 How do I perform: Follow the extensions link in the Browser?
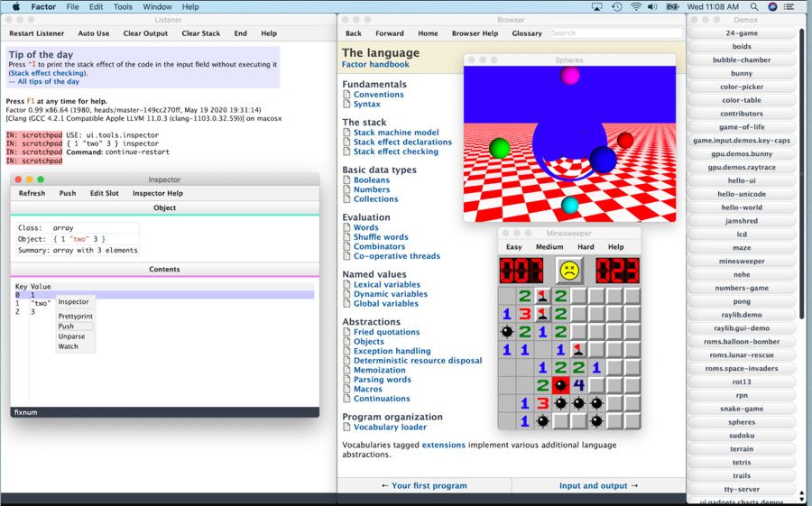[444, 445]
